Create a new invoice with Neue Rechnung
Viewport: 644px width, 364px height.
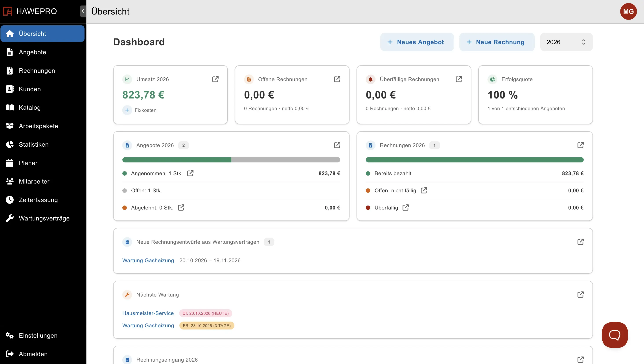click(497, 42)
